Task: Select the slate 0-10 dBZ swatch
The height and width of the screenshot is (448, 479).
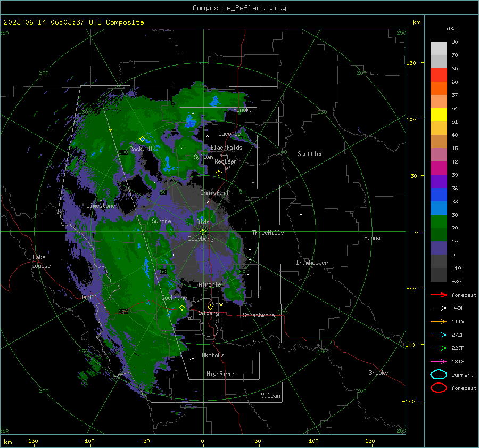Action: click(439, 248)
